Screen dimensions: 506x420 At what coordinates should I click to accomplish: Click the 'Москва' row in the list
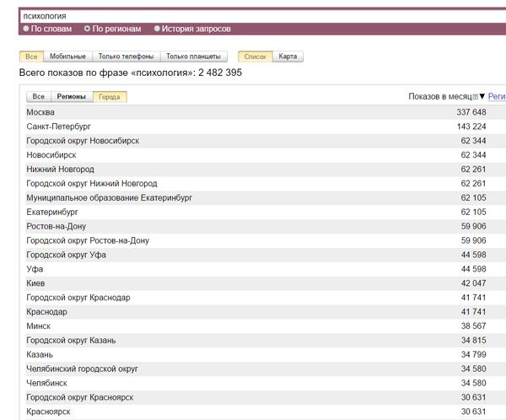point(40,112)
